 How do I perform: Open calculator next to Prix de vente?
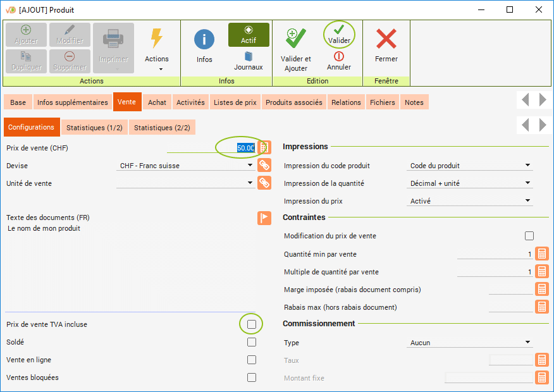[x=264, y=147]
